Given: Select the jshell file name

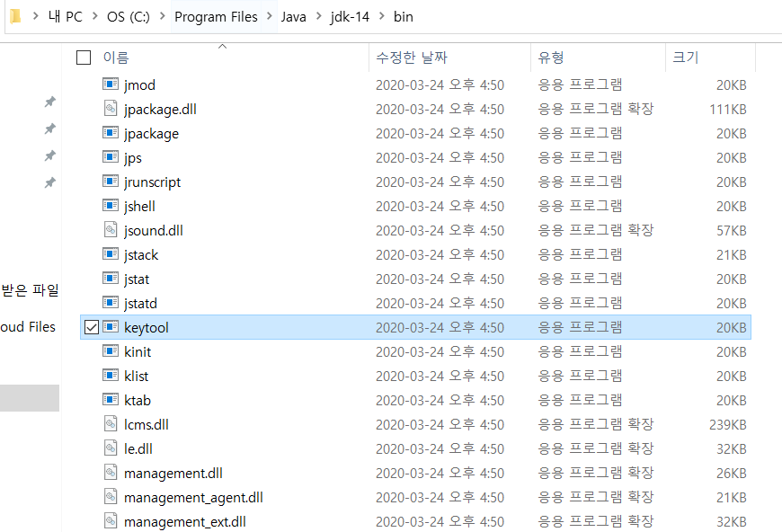Looking at the screenshot, I should point(139,206).
